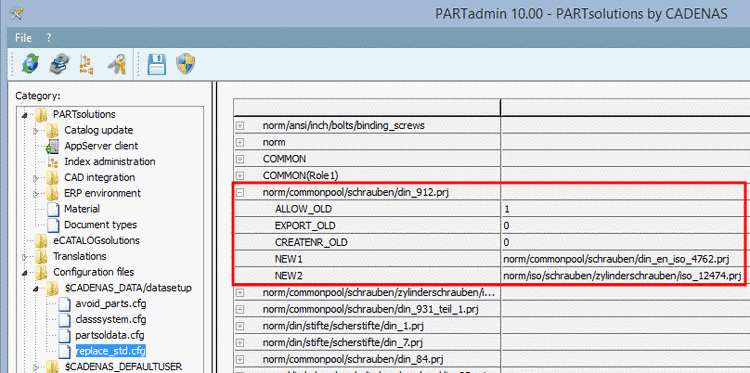
Task: Click the Document types page icon
Action: coord(53,225)
